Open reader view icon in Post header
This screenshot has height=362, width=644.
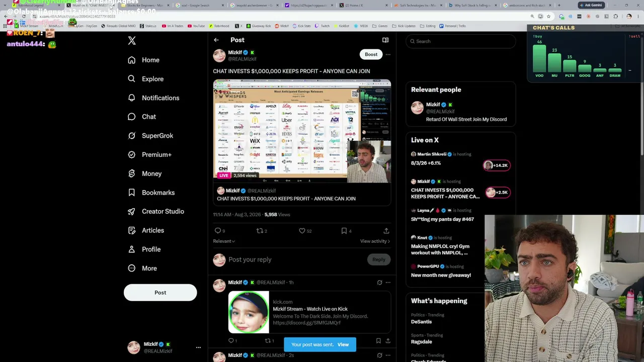point(385,40)
